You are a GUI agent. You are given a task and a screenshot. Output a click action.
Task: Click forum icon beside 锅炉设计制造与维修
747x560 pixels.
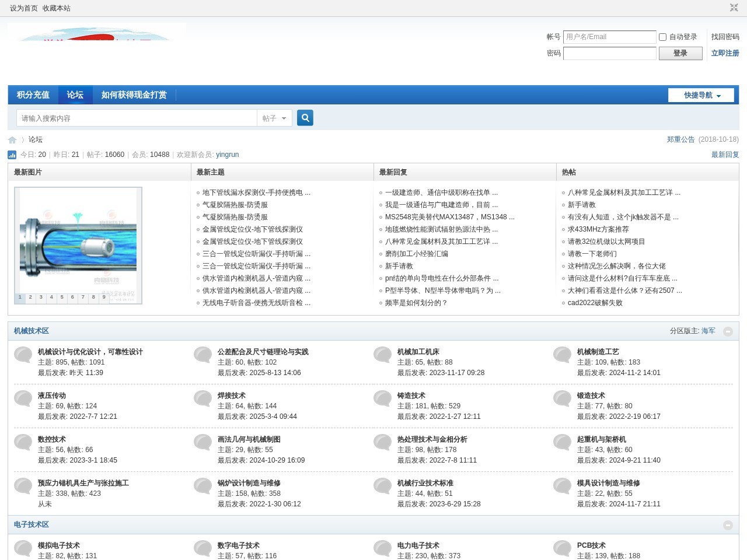click(x=203, y=486)
